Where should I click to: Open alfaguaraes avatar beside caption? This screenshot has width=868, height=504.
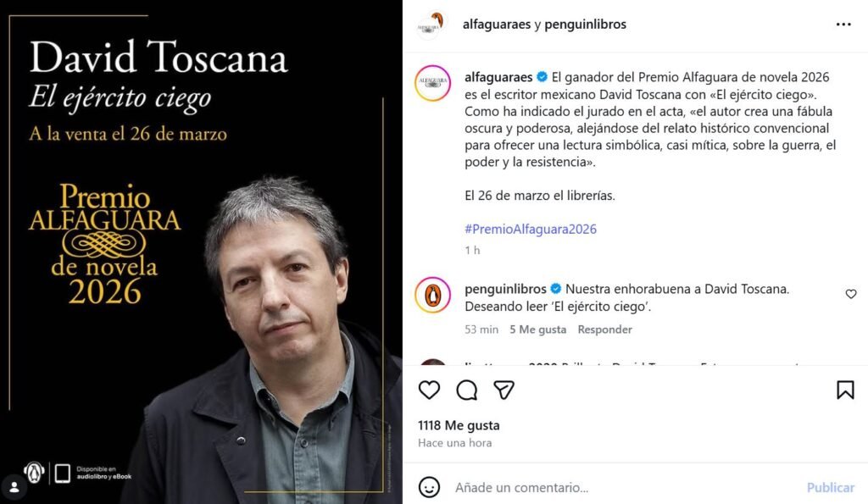coord(432,83)
